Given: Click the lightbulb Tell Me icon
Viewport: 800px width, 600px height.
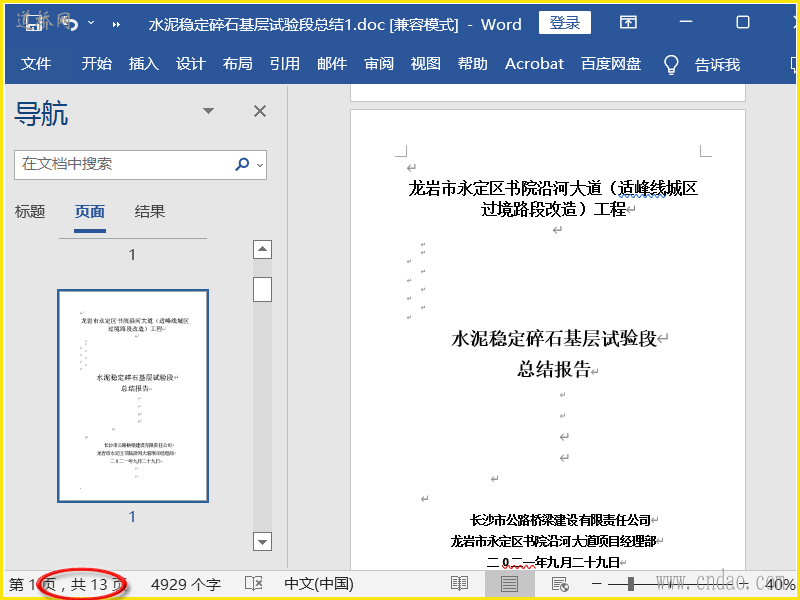Looking at the screenshot, I should pos(671,65).
